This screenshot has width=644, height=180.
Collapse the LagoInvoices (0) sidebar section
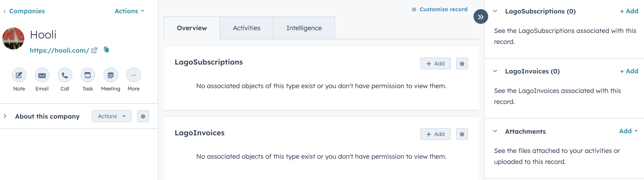495,71
